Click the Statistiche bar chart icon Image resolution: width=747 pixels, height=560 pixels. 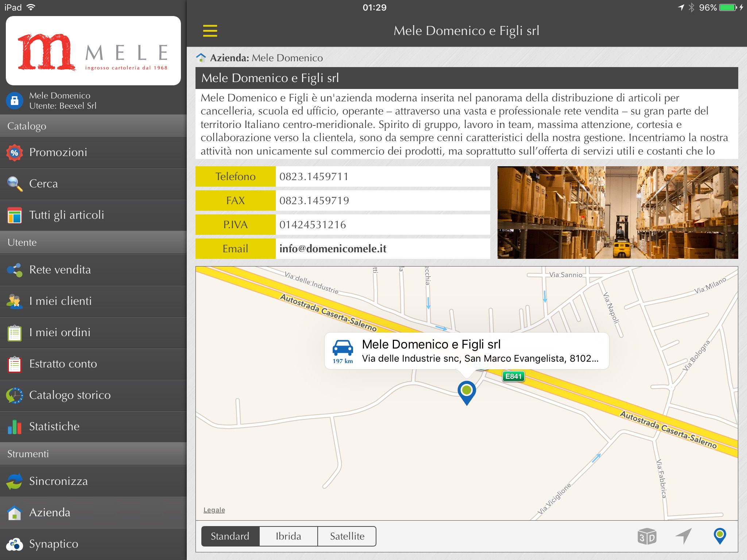pyautogui.click(x=15, y=427)
